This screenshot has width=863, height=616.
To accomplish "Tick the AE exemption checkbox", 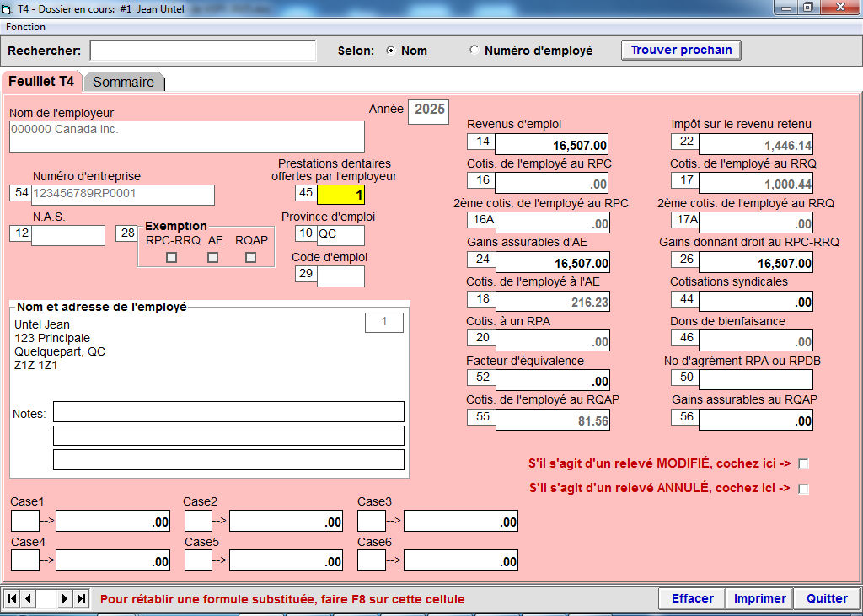I will coord(212,257).
